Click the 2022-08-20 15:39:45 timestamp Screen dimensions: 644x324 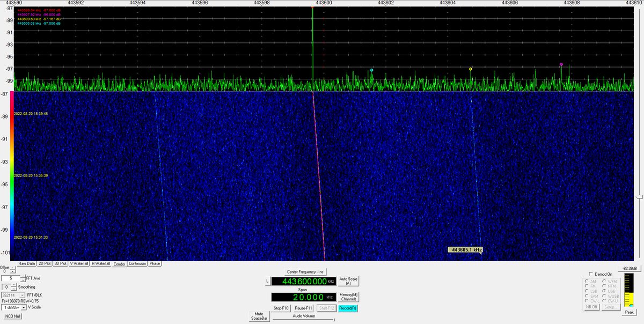point(31,114)
